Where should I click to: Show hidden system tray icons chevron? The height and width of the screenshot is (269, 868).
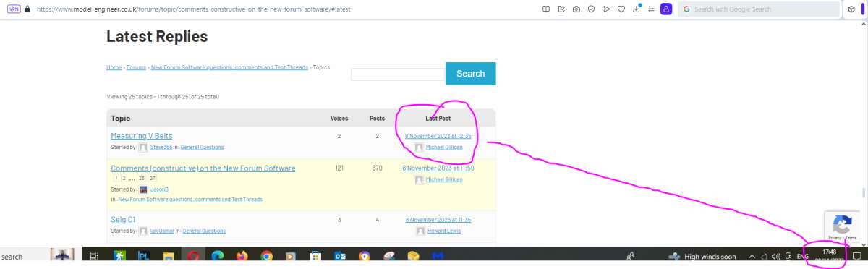752,257
